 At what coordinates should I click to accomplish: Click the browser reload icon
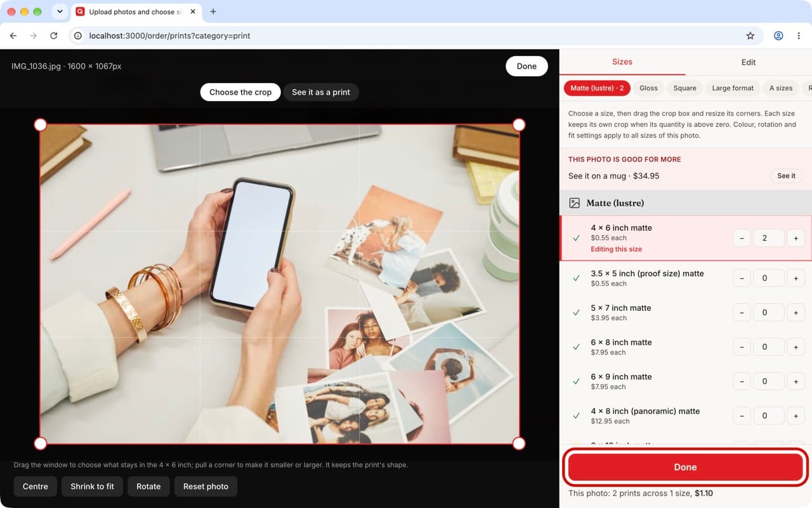point(54,36)
